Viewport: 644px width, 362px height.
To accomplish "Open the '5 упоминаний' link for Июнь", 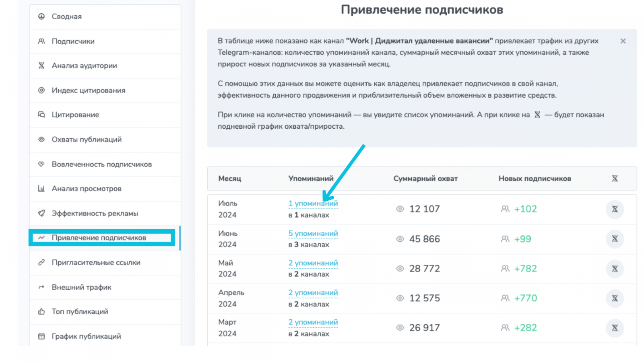I will tap(313, 233).
